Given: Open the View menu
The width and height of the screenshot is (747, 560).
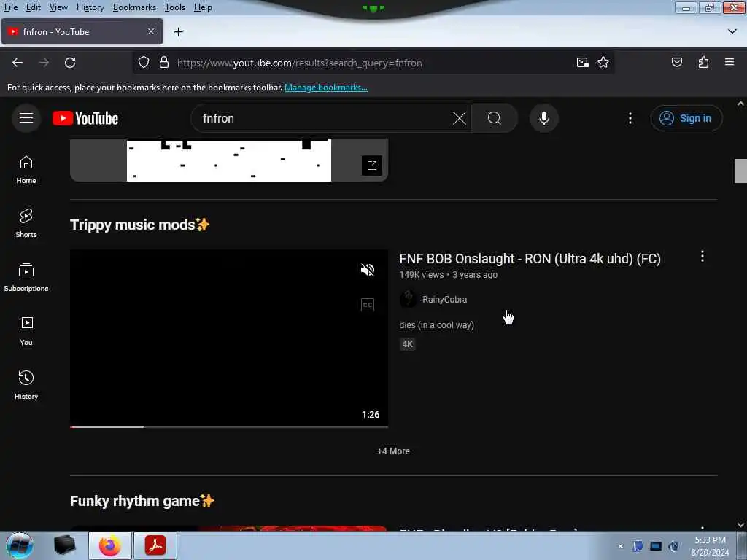Looking at the screenshot, I should (x=58, y=7).
